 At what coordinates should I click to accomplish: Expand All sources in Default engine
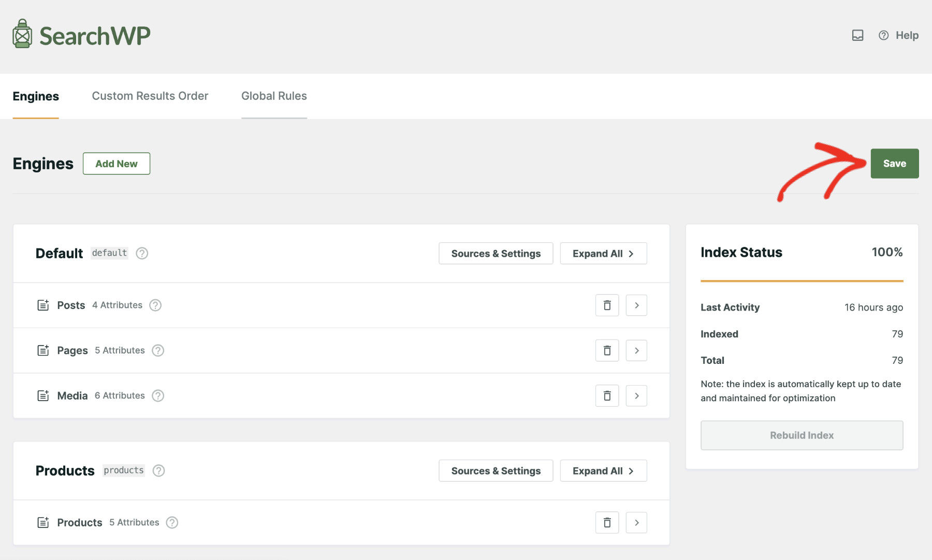[x=603, y=254]
